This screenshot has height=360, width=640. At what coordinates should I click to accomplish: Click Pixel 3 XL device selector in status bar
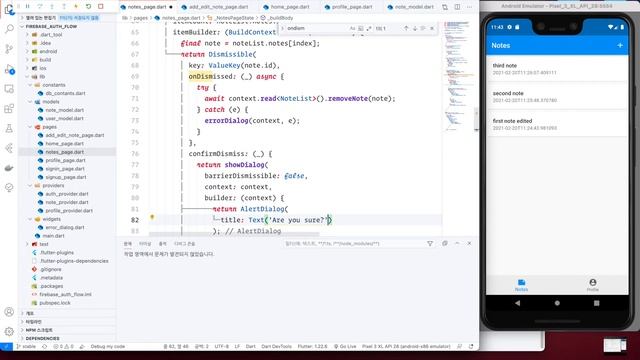pos(406,346)
